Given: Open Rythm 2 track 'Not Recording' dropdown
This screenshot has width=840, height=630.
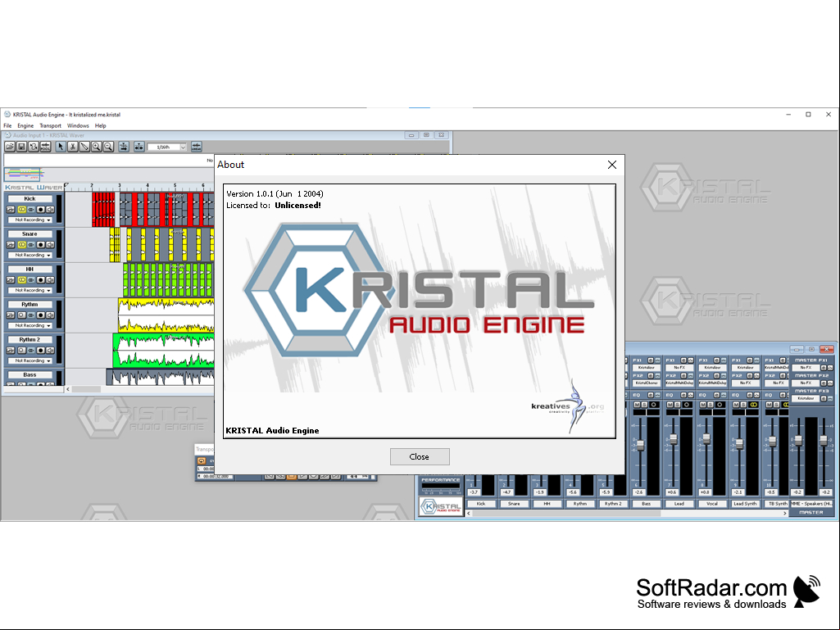Looking at the screenshot, I should (30, 361).
